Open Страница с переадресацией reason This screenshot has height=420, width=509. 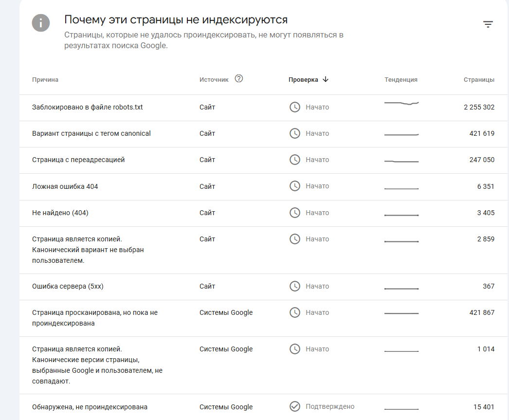point(78,160)
